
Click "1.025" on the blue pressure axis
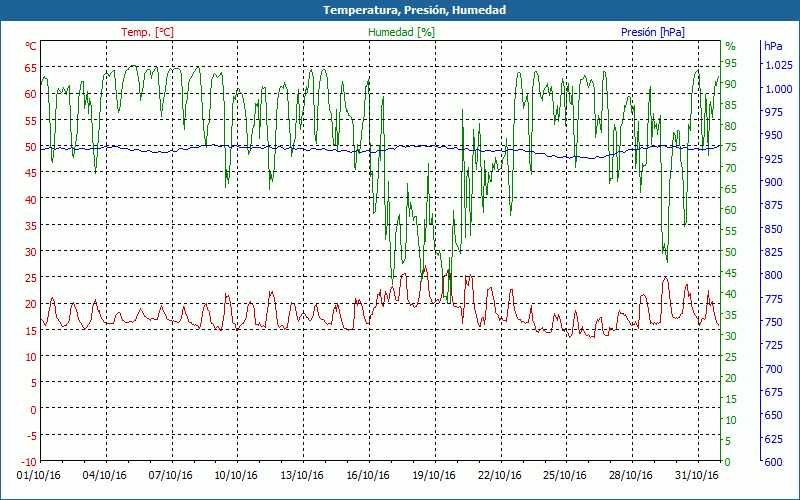(779, 65)
